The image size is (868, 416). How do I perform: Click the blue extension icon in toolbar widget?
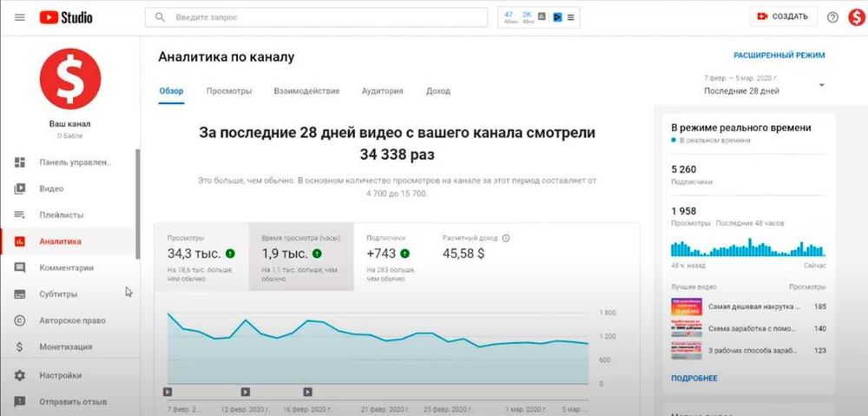click(557, 17)
